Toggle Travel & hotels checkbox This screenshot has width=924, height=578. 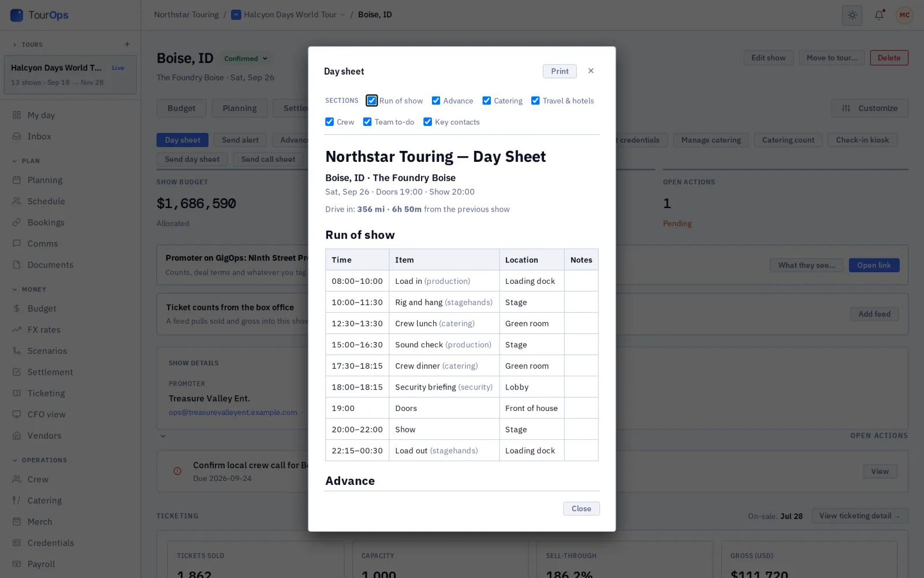pyautogui.click(x=535, y=101)
